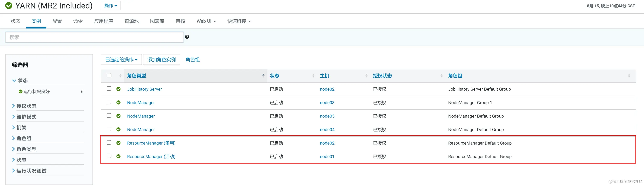Select the ResourceManager (活动) checkbox

(109, 156)
